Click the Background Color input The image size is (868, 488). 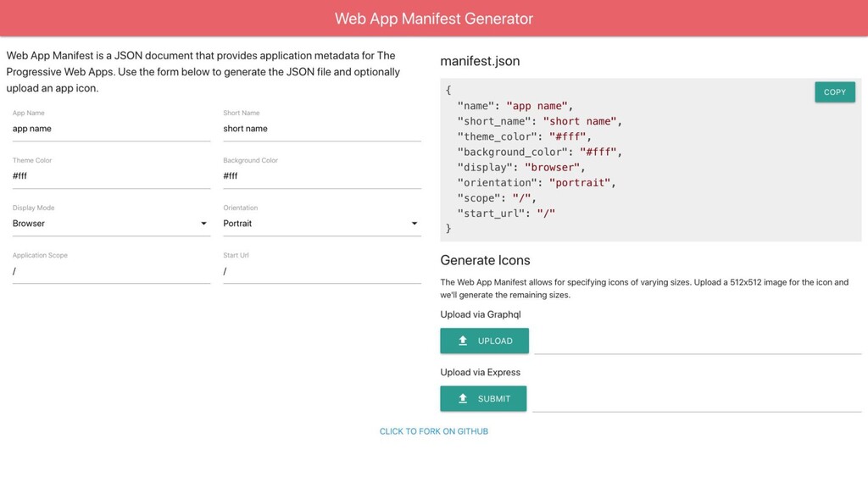[321, 176]
